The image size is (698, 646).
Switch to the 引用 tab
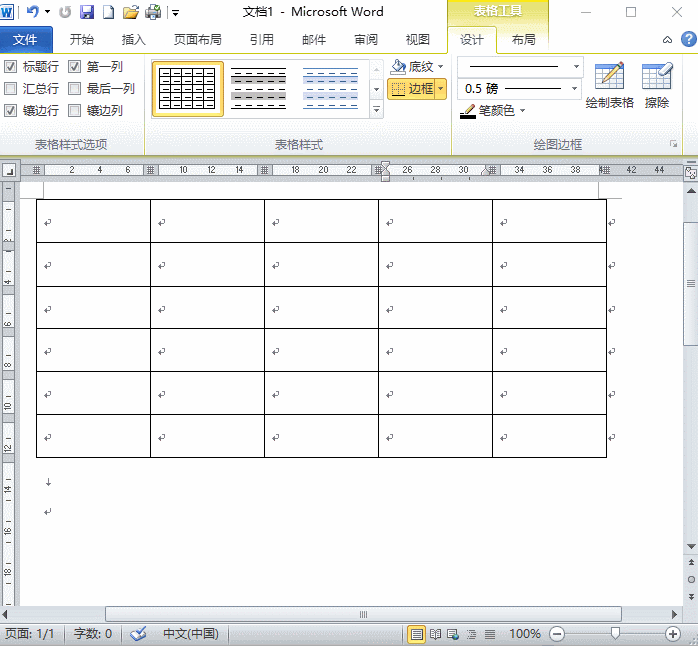(x=262, y=40)
